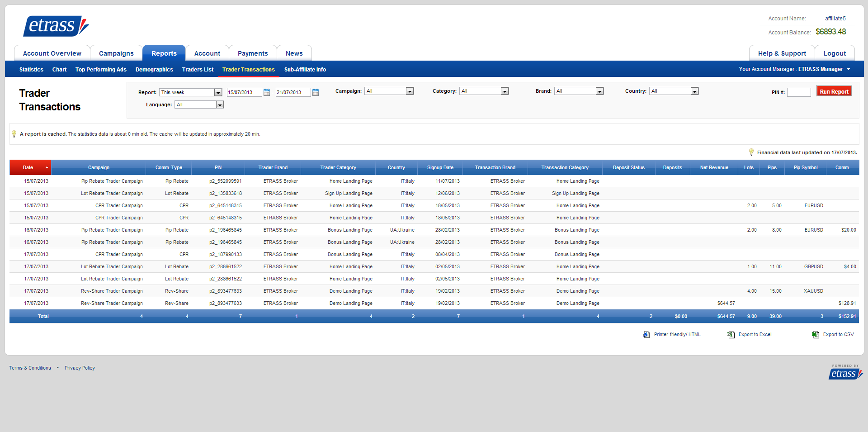Image resolution: width=868 pixels, height=432 pixels.
Task: Open the Account tab
Action: (207, 53)
